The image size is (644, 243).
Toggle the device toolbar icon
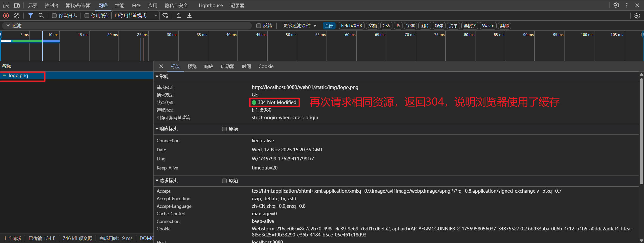pos(17,5)
